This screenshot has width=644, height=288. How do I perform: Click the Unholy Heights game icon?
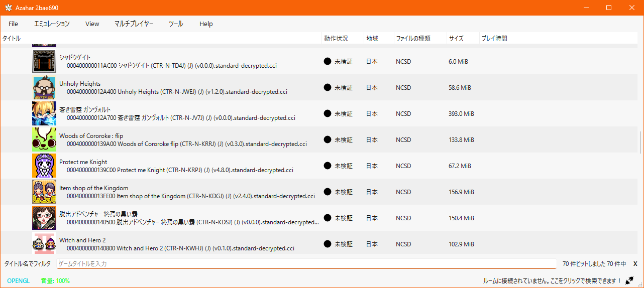(x=44, y=87)
